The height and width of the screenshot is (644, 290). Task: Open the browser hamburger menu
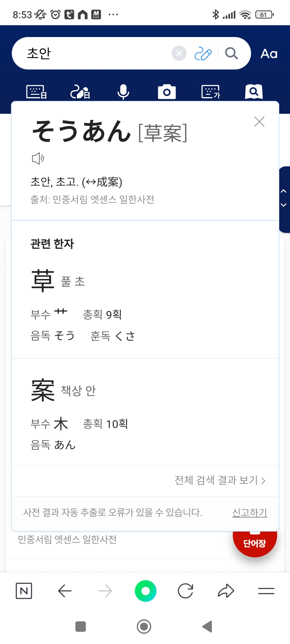point(266,591)
